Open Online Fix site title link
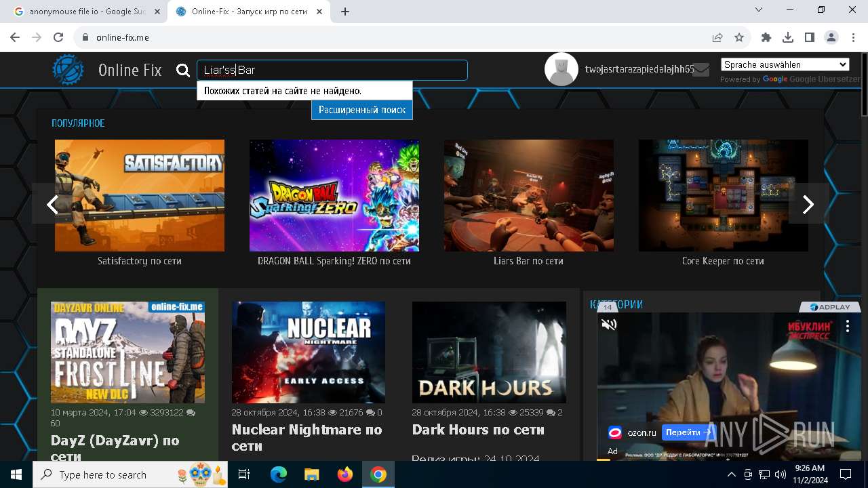This screenshot has width=868, height=488. pos(130,70)
